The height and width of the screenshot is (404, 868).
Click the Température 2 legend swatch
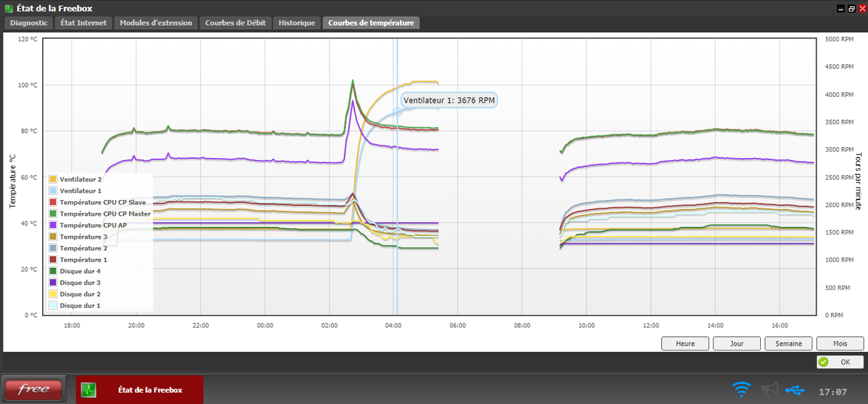click(53, 248)
